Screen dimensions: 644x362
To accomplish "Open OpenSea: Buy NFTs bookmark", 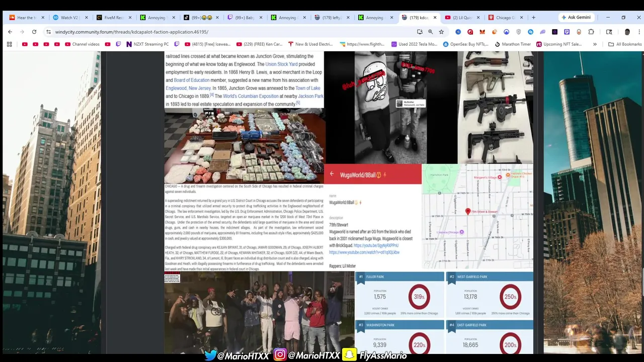I will pos(465,44).
